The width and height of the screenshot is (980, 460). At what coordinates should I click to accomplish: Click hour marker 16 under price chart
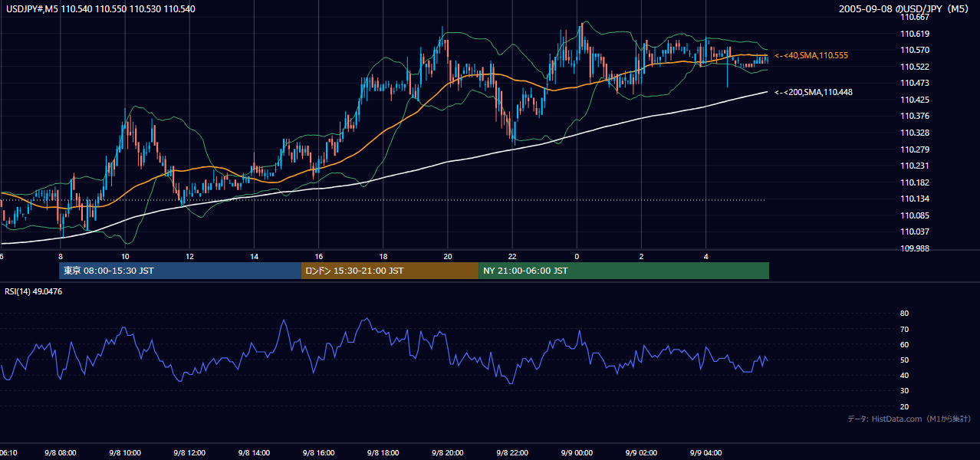click(318, 257)
